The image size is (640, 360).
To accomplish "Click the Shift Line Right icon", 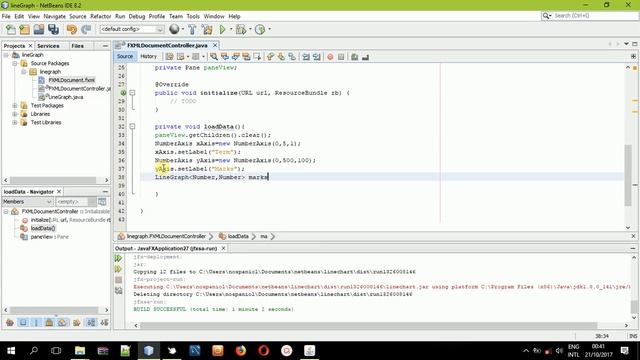I will coord(317,57).
